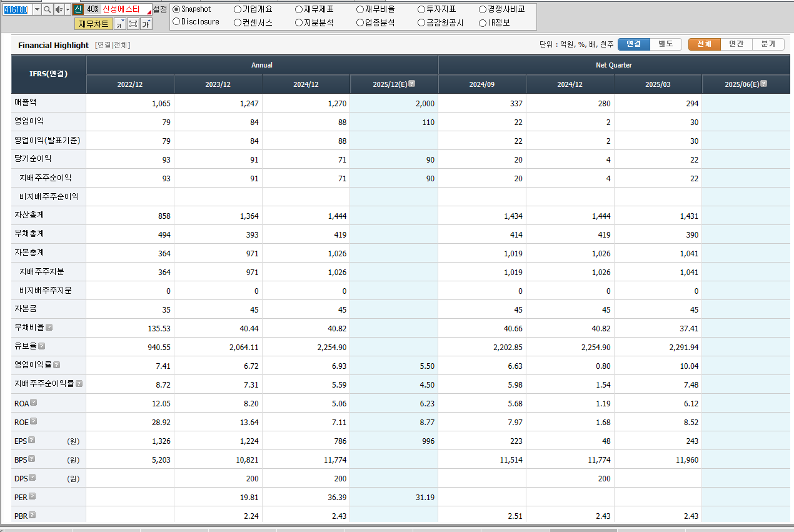Select the 지분분석 radio button
Image resolution: width=794 pixels, height=532 pixels.
coord(299,23)
